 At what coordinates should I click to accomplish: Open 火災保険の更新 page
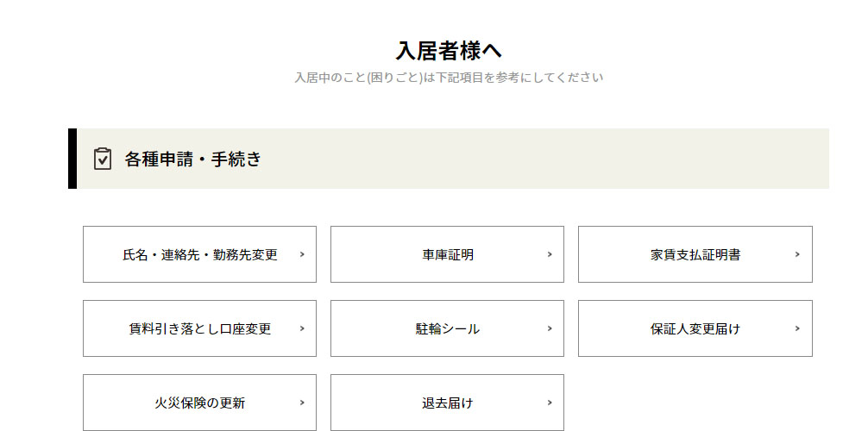pyautogui.click(x=199, y=403)
